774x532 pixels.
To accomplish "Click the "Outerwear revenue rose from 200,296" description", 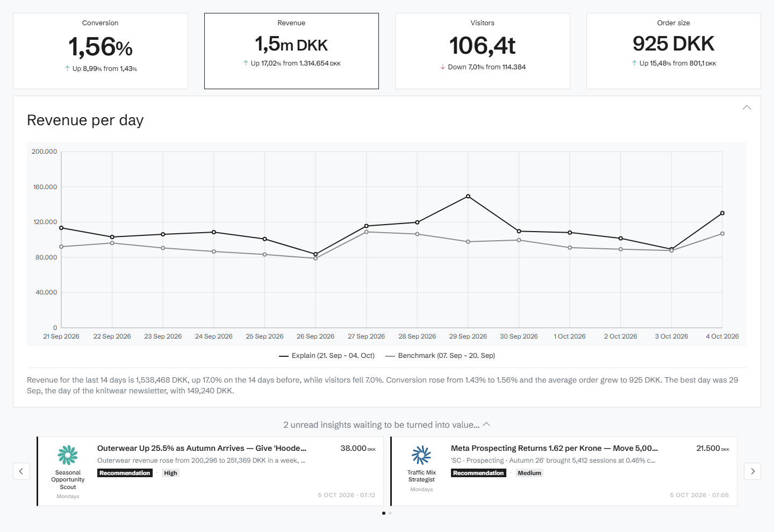I will click(x=202, y=461).
